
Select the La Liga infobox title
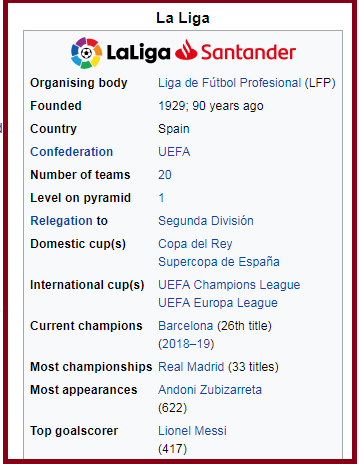pos(183,18)
